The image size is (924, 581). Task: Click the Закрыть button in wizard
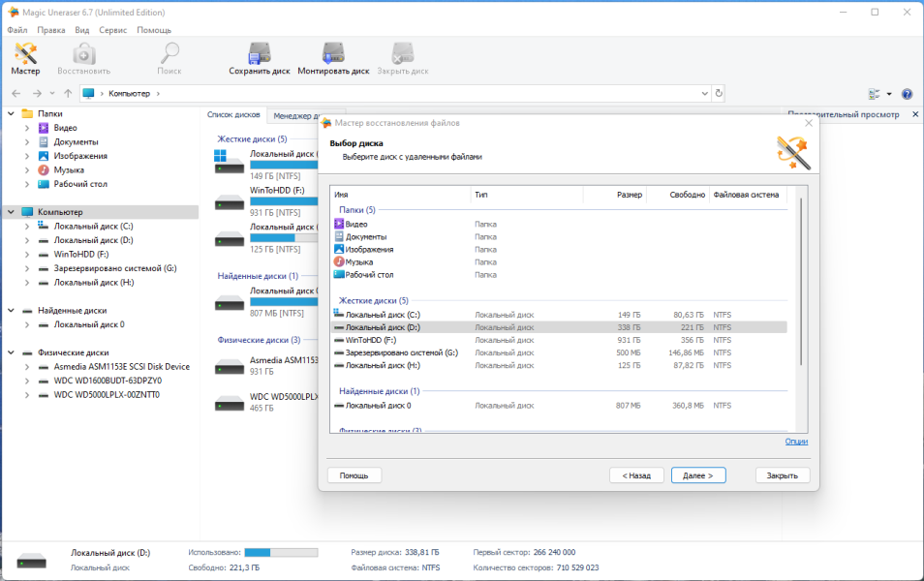click(x=783, y=475)
